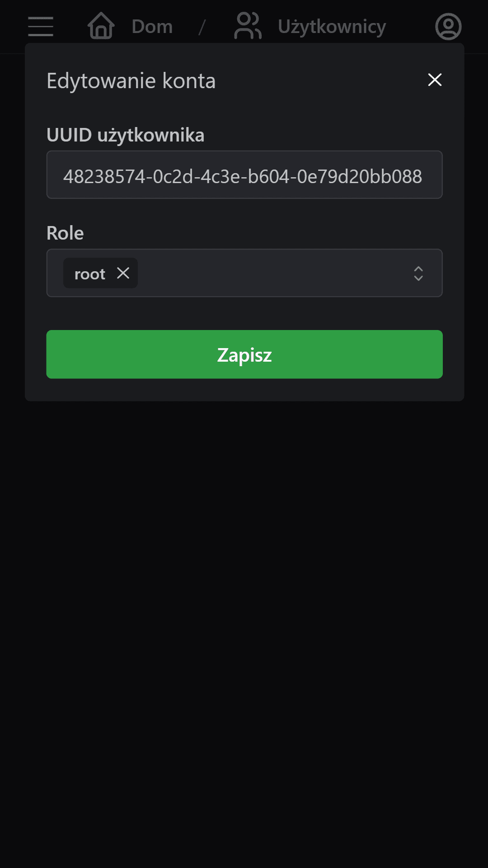Select the UUID użytkownika input field

pos(244,175)
